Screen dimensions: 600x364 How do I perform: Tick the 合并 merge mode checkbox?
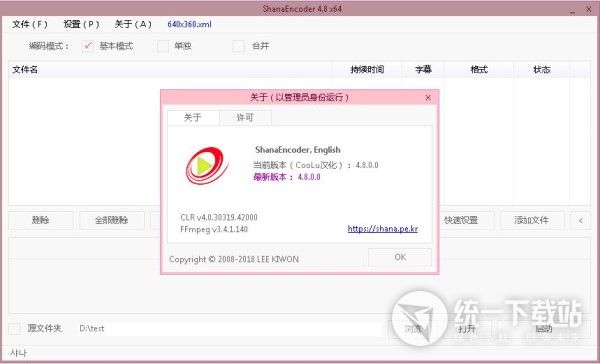[x=239, y=46]
